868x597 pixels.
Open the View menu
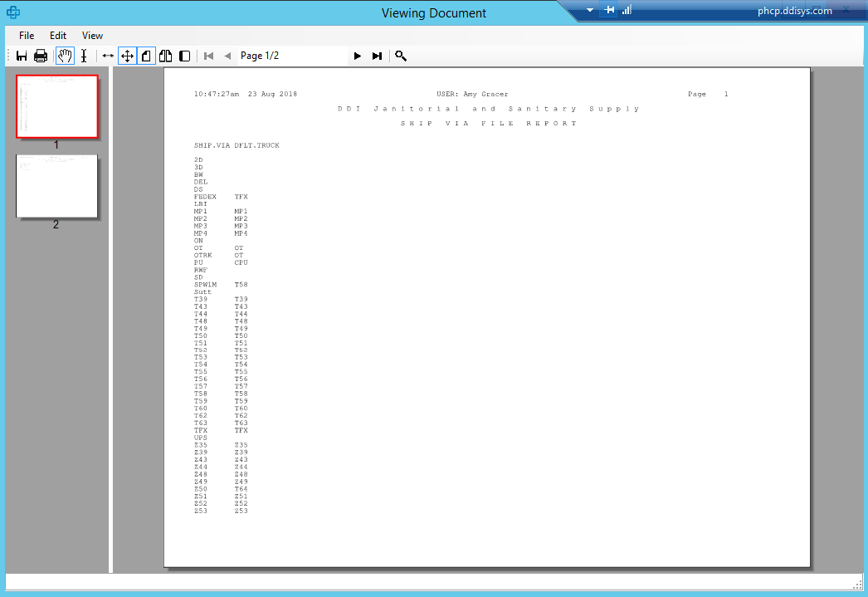[92, 35]
